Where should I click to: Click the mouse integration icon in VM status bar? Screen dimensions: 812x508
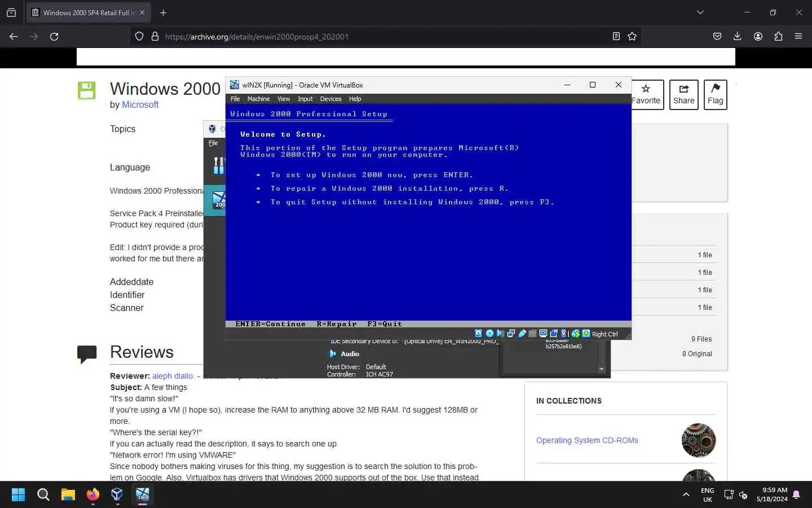pyautogui.click(x=576, y=334)
